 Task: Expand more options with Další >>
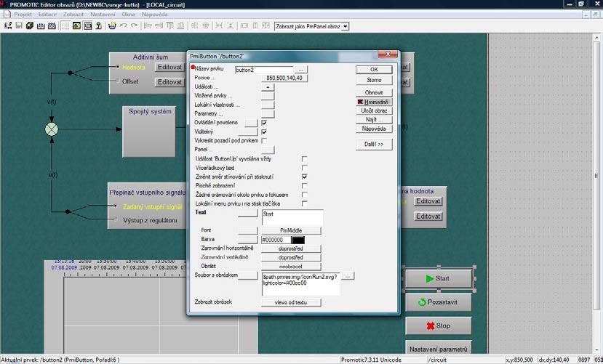(x=374, y=144)
